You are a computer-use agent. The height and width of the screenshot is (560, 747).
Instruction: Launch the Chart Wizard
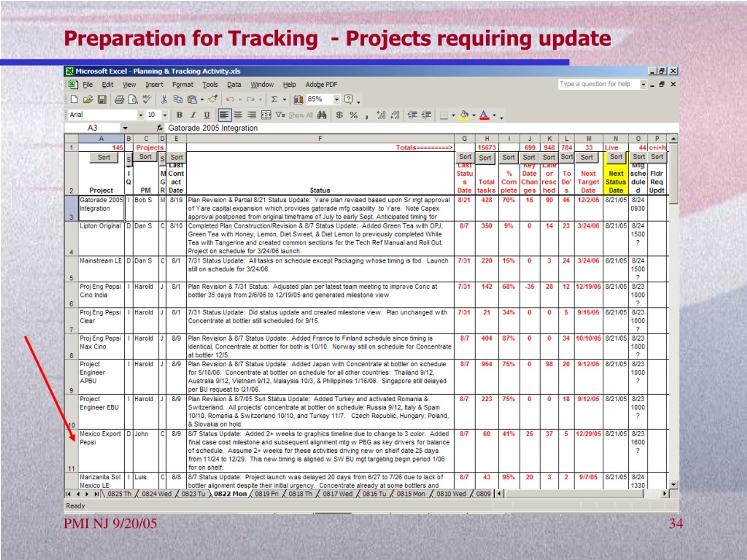(x=298, y=99)
